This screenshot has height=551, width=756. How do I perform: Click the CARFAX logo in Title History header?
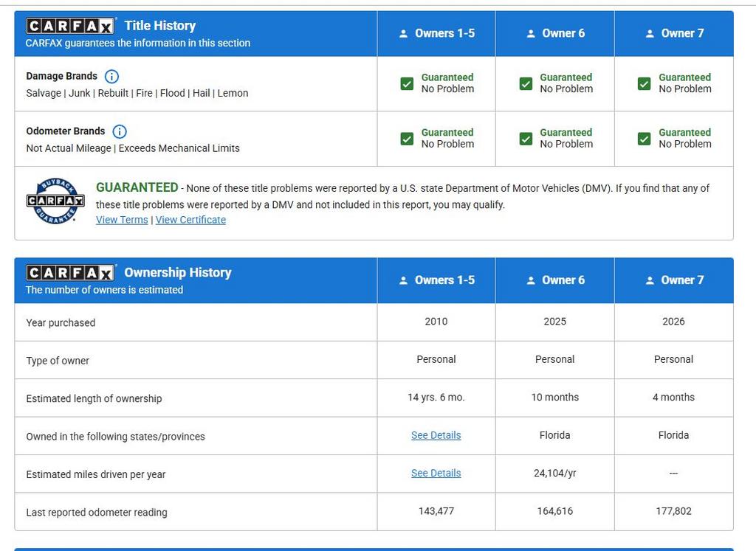pyautogui.click(x=70, y=26)
